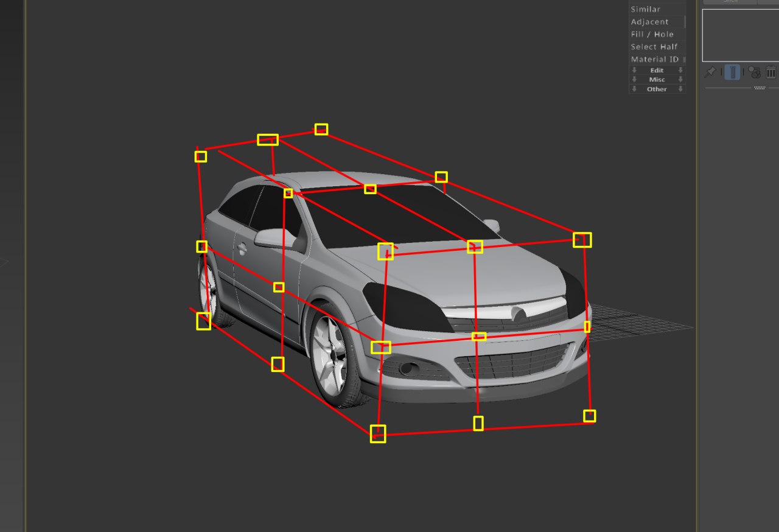Click inside the empty modifier stack list

click(x=740, y=35)
